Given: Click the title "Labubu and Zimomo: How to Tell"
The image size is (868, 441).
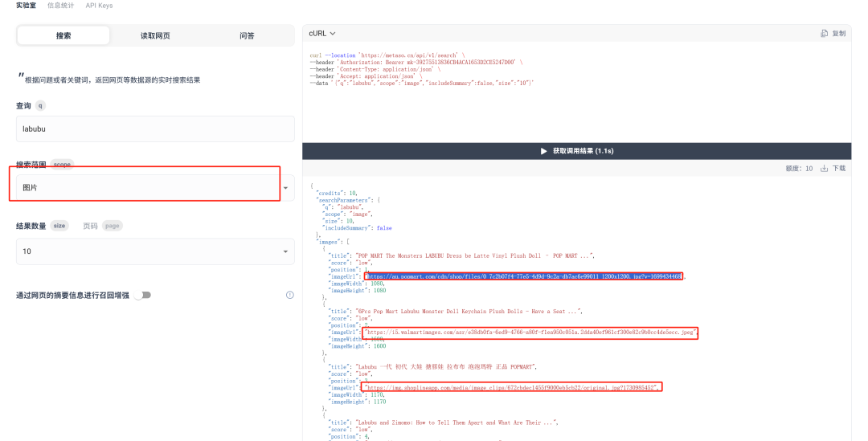Looking at the screenshot, I should 457,423.
